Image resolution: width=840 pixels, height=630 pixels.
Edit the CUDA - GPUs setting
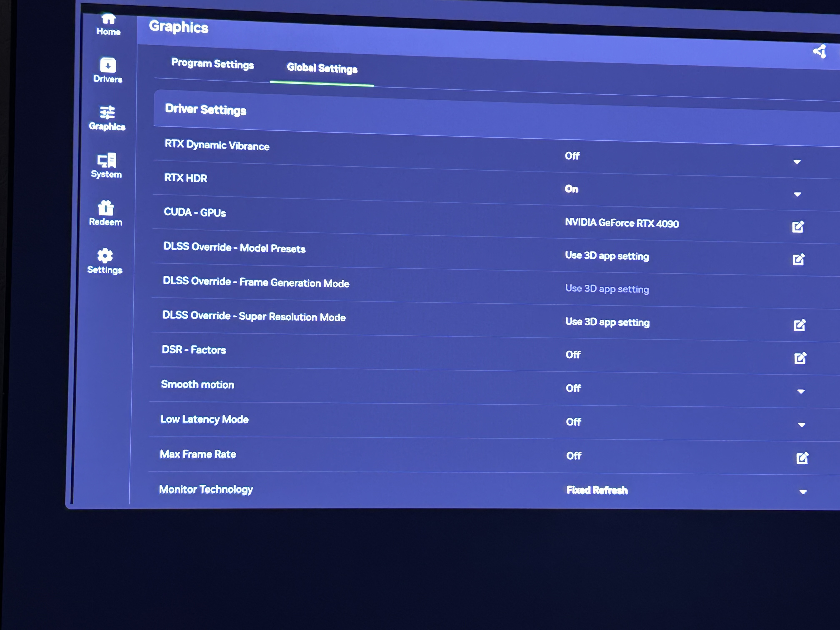tap(798, 227)
